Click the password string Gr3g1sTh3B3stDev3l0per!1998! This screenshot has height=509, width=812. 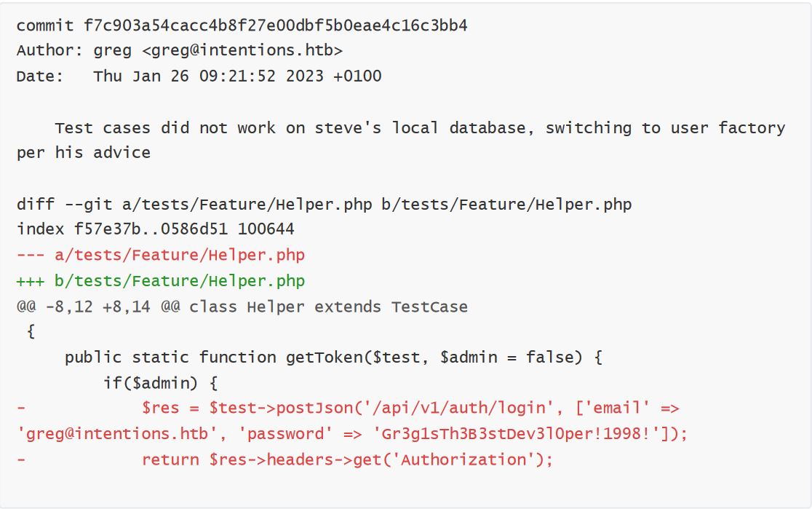tap(517, 433)
